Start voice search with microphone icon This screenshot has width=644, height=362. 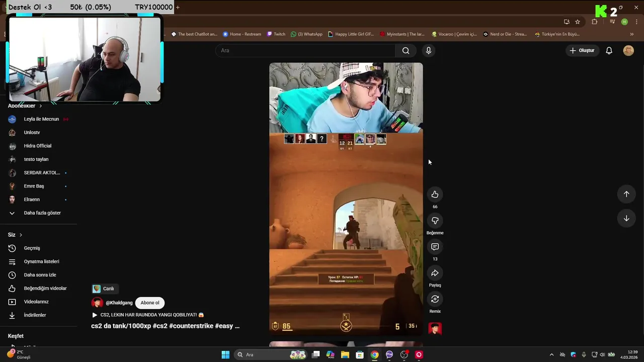(x=429, y=50)
